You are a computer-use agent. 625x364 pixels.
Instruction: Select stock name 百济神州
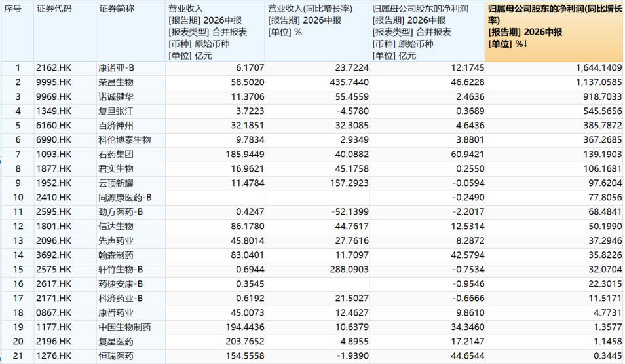(116, 126)
